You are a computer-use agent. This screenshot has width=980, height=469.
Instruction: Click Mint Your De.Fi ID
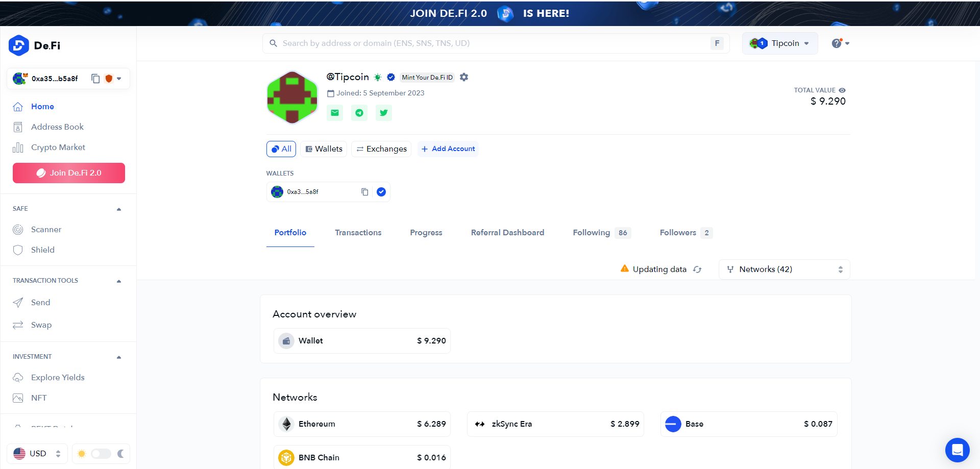[x=427, y=78]
